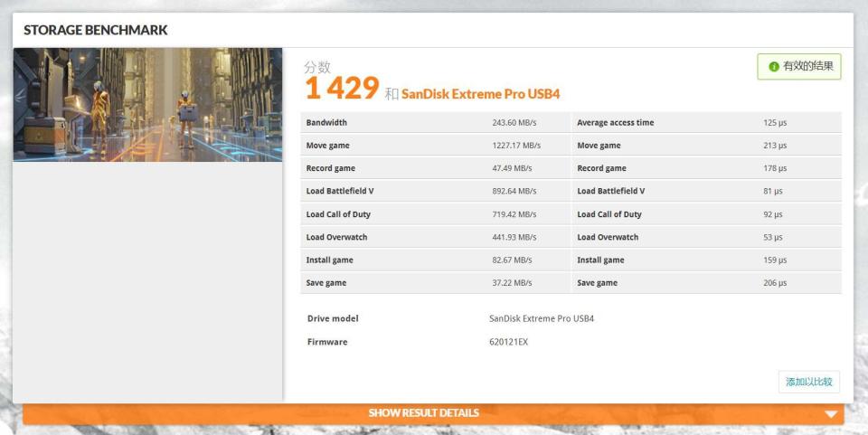Click the 添加以比较 compare button
Image resolution: width=868 pixels, height=435 pixels.
click(x=808, y=382)
